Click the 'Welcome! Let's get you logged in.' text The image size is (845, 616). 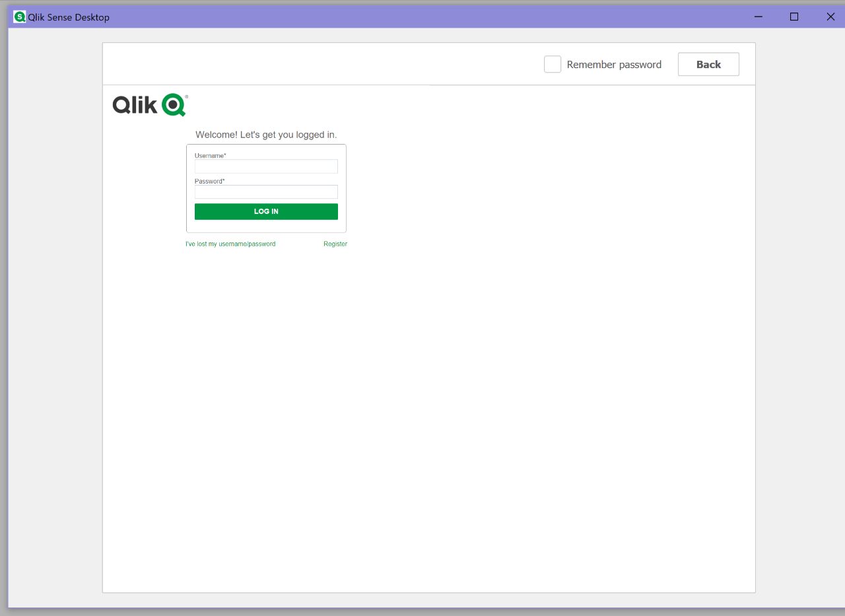point(266,135)
